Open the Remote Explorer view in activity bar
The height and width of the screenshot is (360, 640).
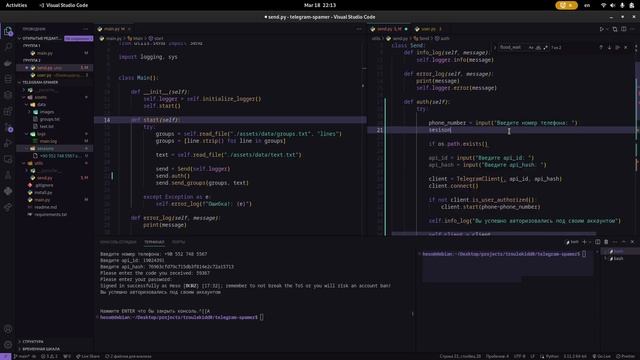coord(8,159)
